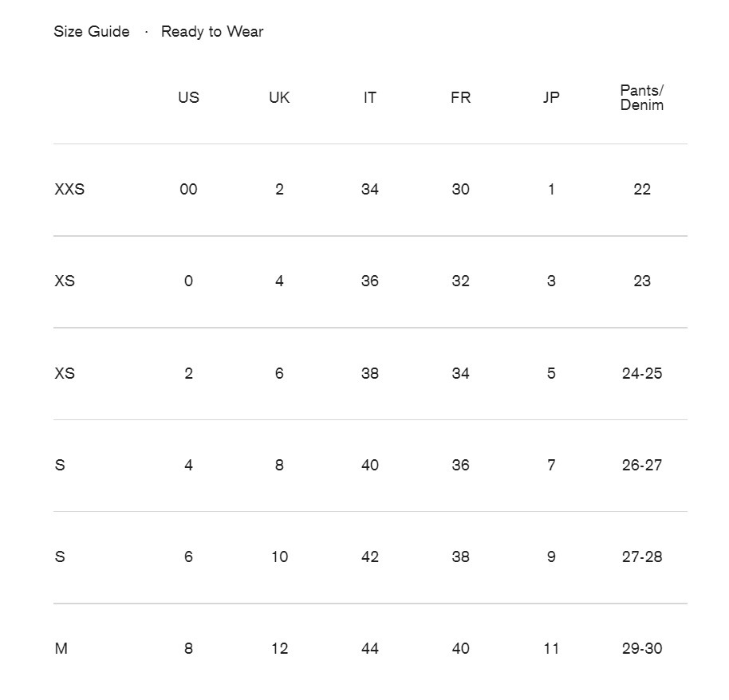This screenshot has width=729, height=700.
Task: Click the Pants/Denim 24-25 cell
Action: [641, 373]
